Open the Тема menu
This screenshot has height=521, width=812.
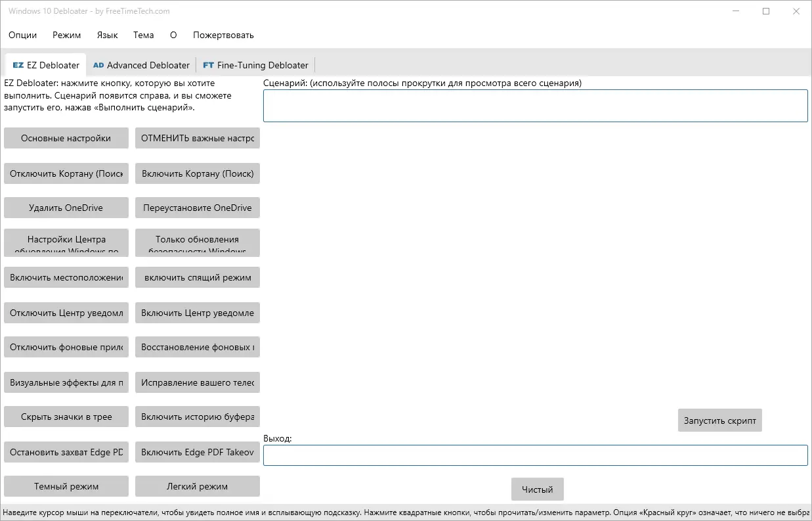pyautogui.click(x=143, y=35)
